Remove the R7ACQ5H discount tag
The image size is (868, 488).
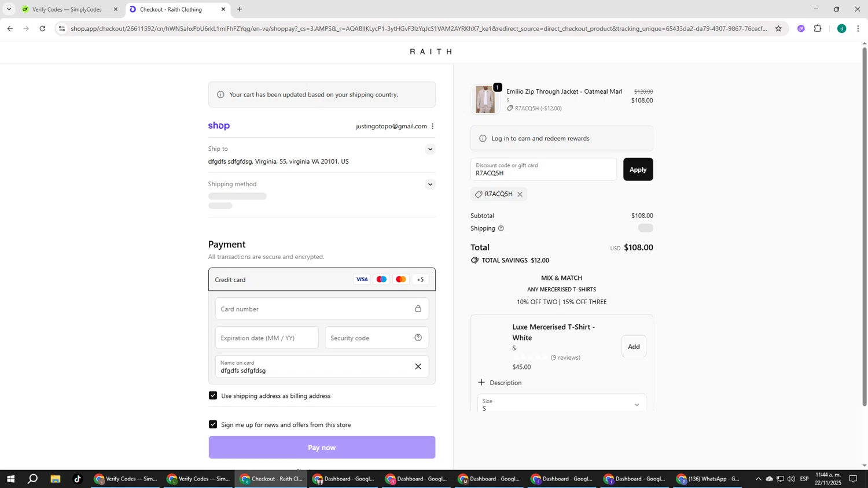(x=520, y=194)
